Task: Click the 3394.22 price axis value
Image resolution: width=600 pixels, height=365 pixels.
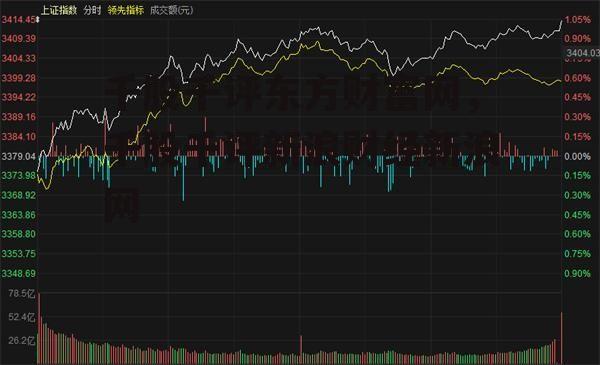Action: click(18, 97)
